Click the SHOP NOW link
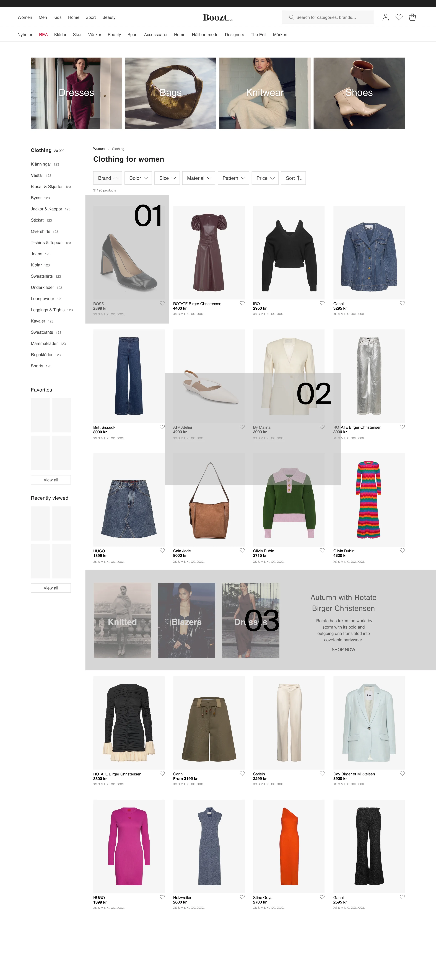Screen dimensions: 436x980 [x=343, y=649]
